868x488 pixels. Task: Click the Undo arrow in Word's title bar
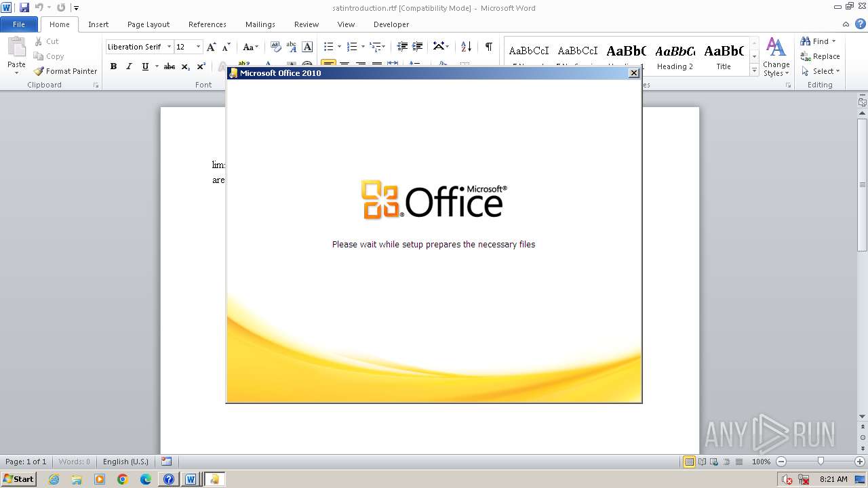tap(39, 7)
